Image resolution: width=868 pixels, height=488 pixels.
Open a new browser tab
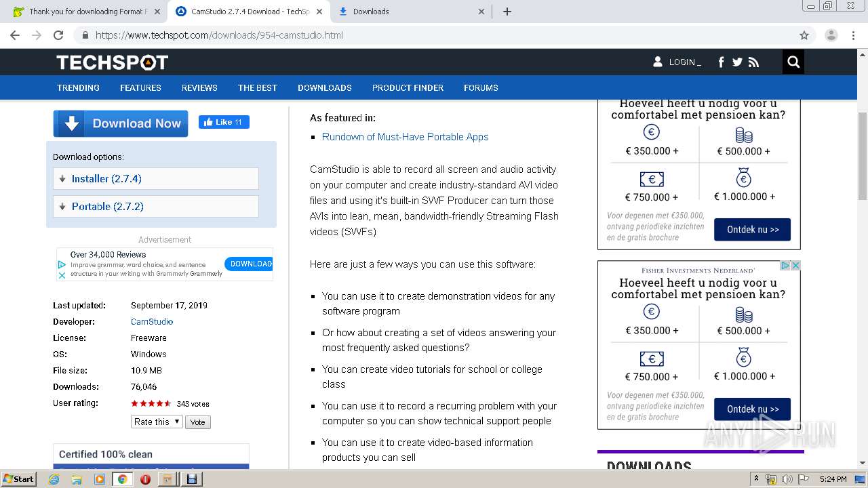coord(507,12)
